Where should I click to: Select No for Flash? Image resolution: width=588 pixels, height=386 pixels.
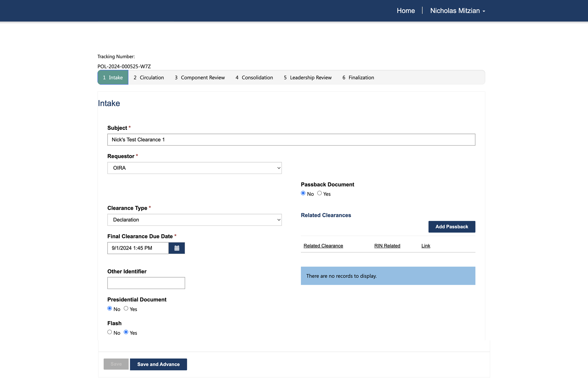(x=110, y=332)
